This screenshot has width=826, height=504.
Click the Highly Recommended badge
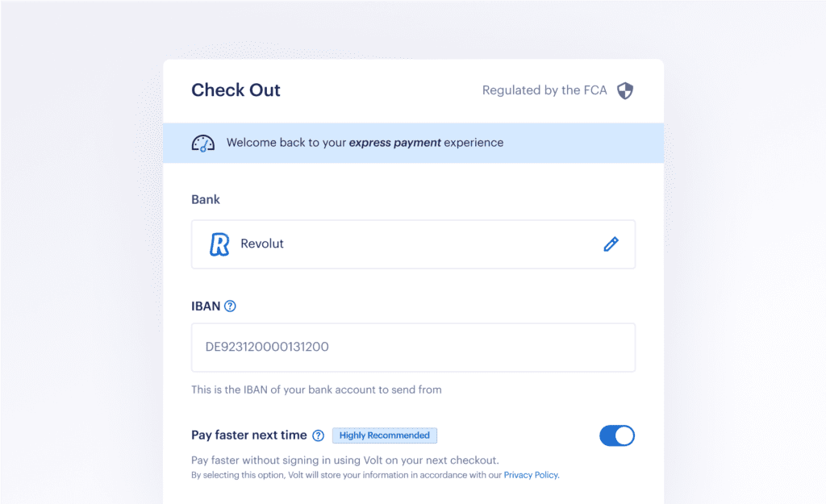point(385,435)
